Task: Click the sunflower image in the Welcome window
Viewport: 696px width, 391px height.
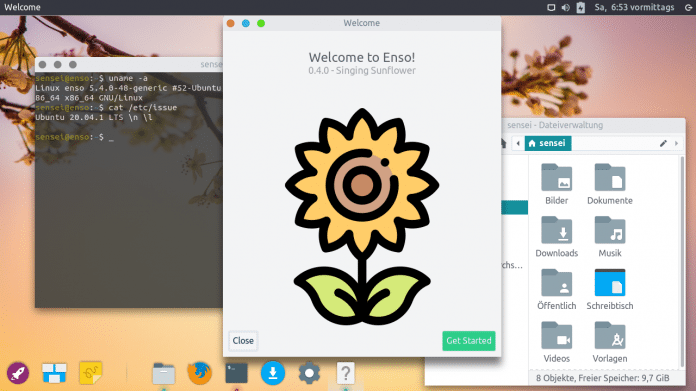Action: (x=362, y=216)
